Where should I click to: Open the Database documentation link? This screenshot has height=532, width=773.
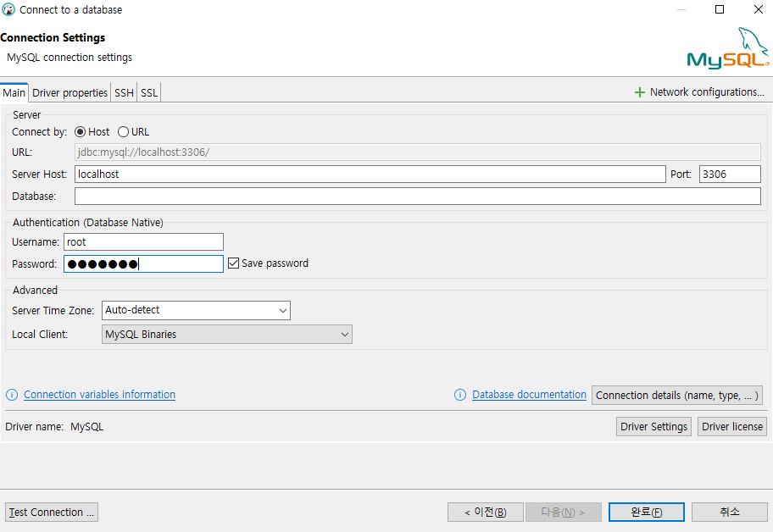point(529,395)
